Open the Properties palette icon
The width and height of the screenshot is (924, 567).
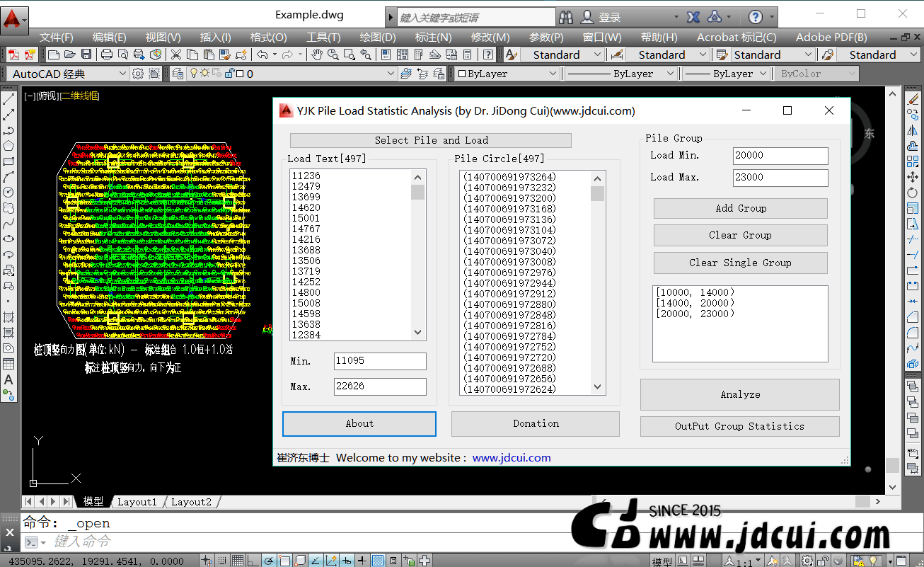pos(386,55)
